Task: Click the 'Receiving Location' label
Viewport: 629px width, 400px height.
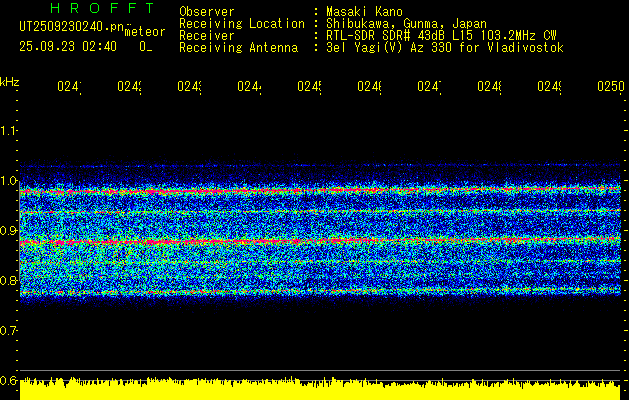Action: coord(242,24)
